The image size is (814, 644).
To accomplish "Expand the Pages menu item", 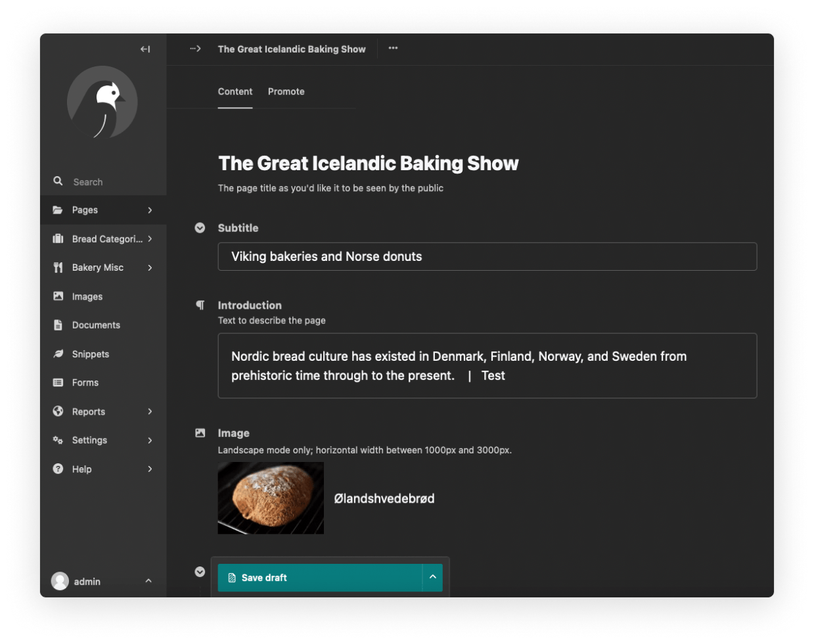I will (x=85, y=210).
